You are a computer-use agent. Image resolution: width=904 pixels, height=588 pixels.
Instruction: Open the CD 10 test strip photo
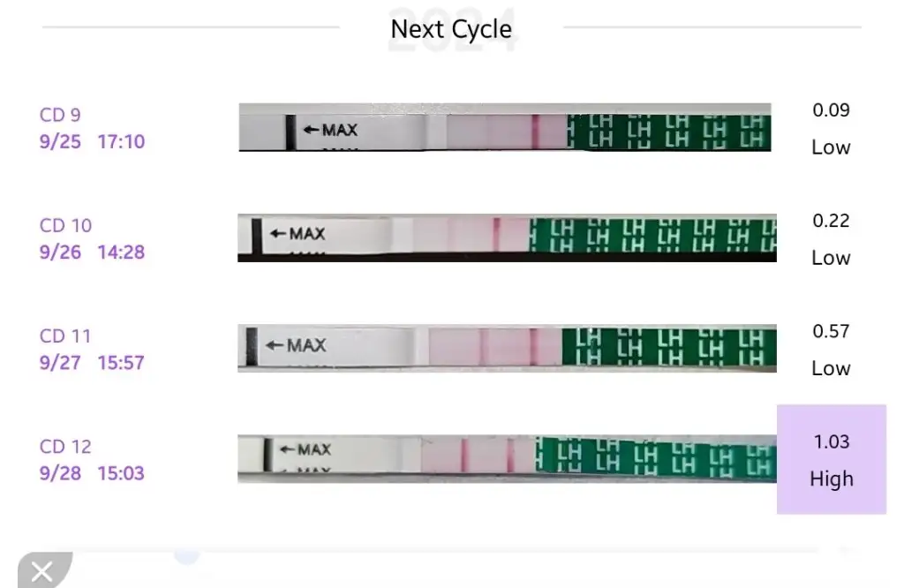point(507,237)
